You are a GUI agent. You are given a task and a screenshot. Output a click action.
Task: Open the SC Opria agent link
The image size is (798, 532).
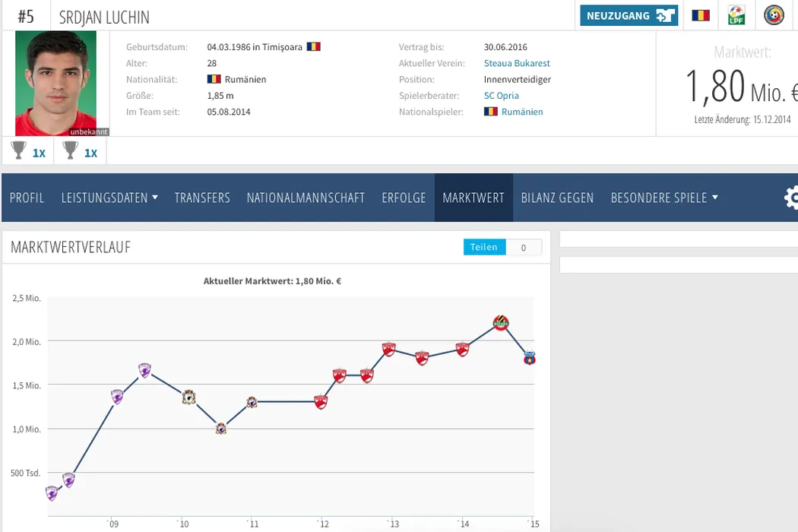coord(502,96)
